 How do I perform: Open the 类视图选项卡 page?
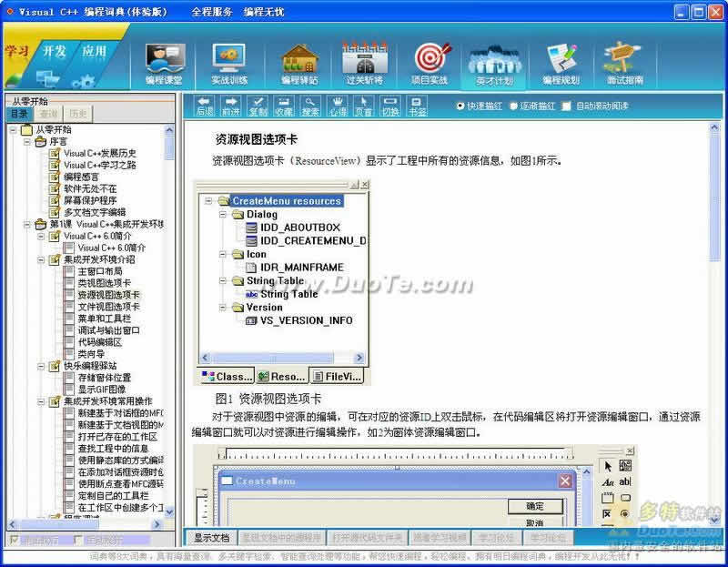pyautogui.click(x=105, y=283)
